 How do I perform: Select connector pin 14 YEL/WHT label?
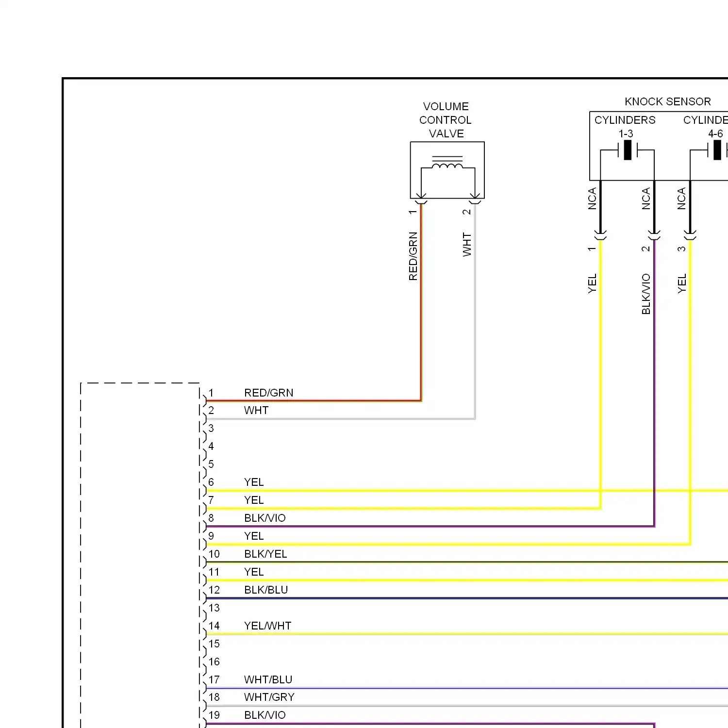click(x=267, y=626)
